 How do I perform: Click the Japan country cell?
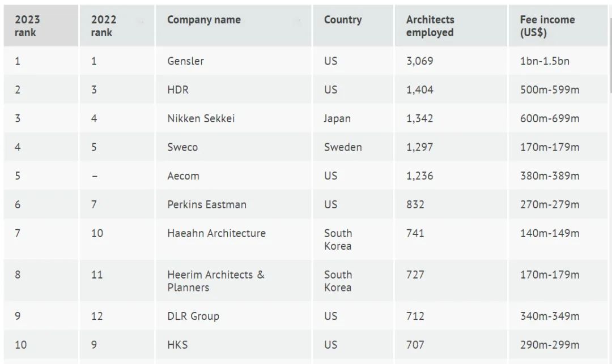(x=353, y=118)
